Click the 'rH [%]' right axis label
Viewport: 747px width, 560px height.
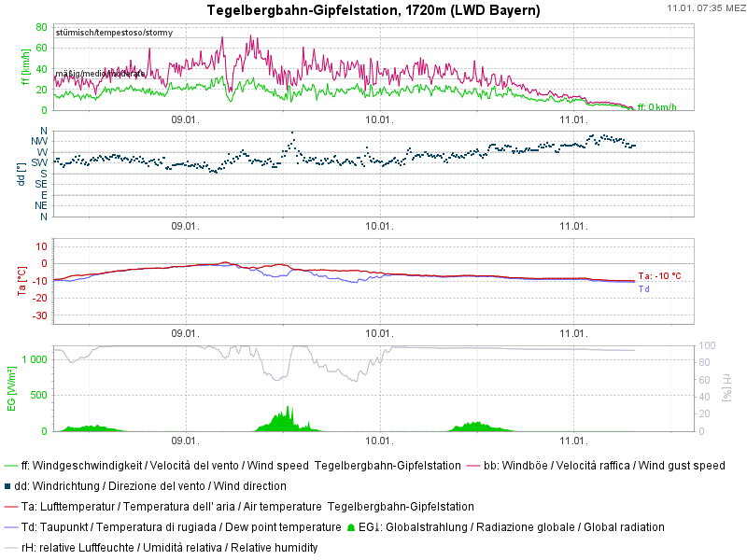tap(728, 389)
